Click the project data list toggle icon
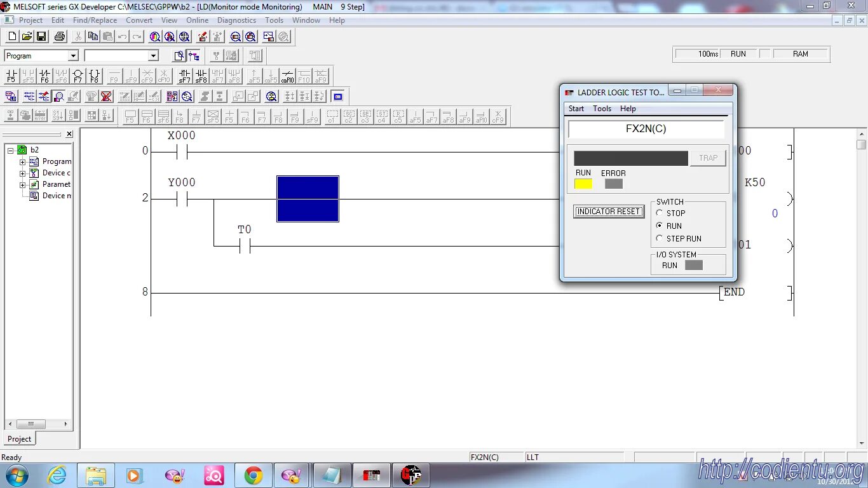This screenshot has height=488, width=868. 179,56
